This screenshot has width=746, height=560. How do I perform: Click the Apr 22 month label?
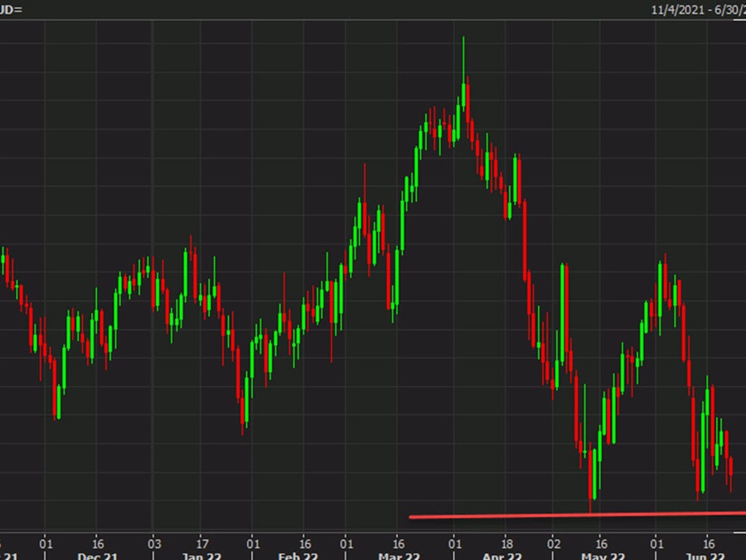pyautogui.click(x=502, y=554)
